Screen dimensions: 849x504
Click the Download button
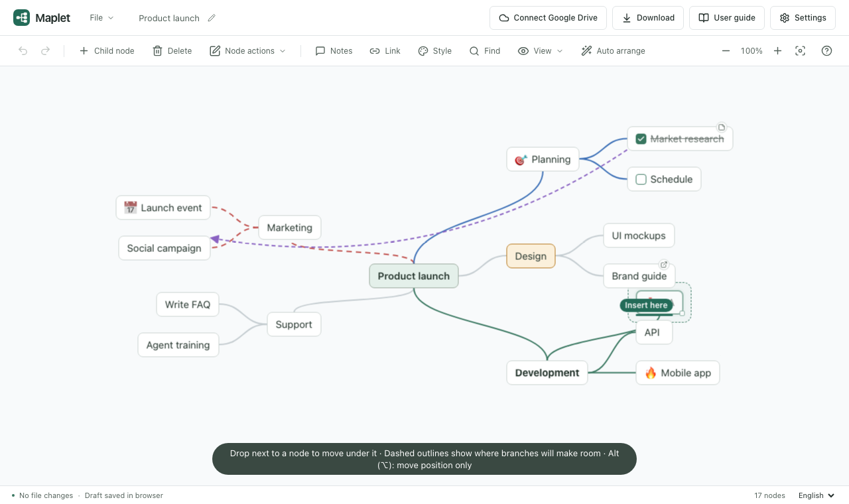(x=648, y=18)
